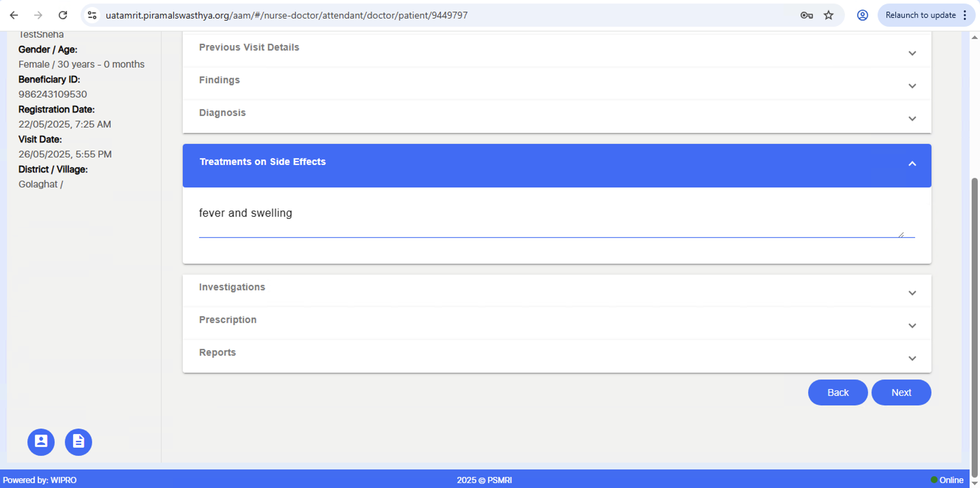Expand the Investigations section
980x488 pixels.
click(557, 291)
